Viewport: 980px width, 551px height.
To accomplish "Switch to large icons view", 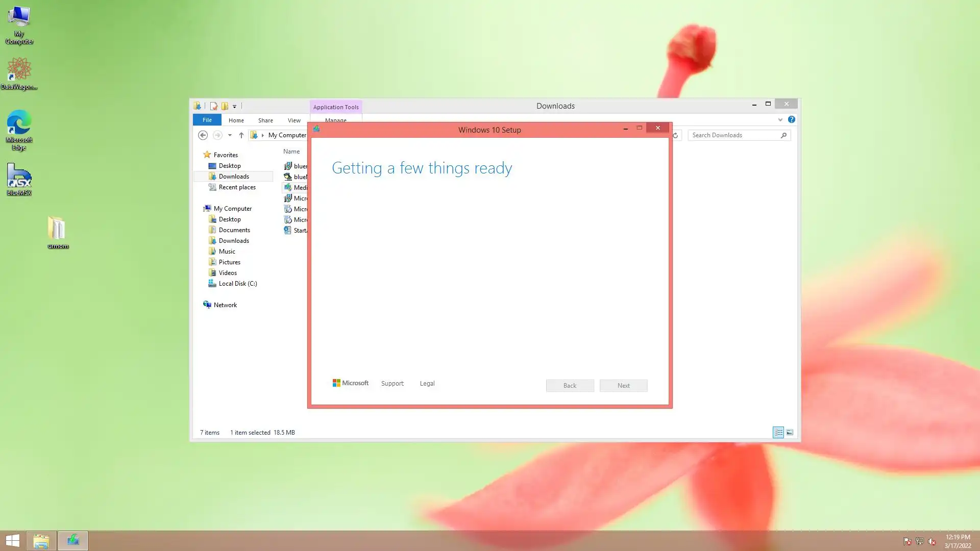I will 790,432.
